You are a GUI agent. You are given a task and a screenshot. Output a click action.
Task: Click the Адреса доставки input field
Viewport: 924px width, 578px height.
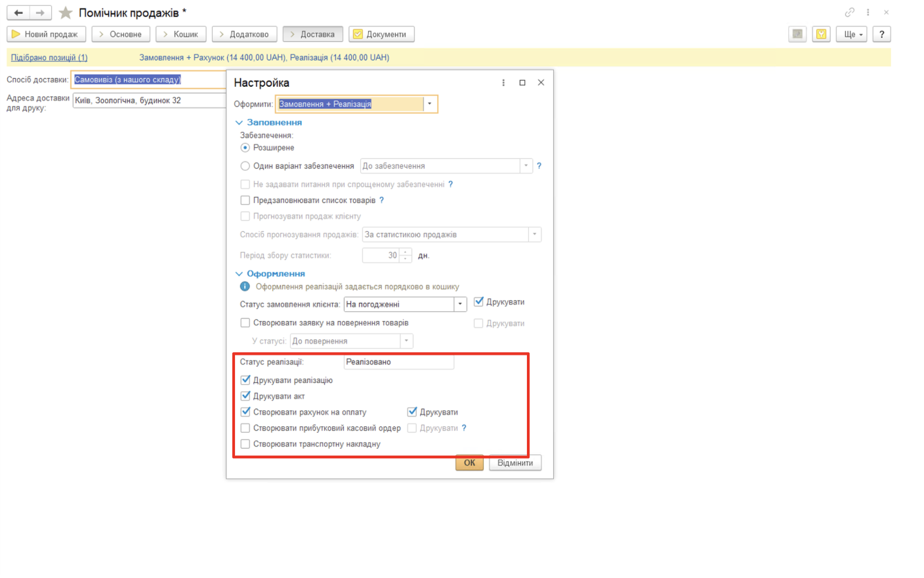148,100
